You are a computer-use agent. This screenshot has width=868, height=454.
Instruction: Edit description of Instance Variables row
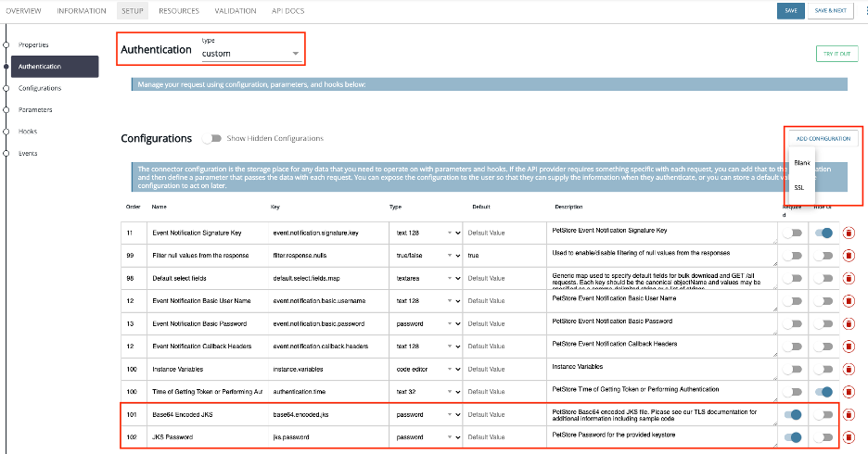pos(662,369)
